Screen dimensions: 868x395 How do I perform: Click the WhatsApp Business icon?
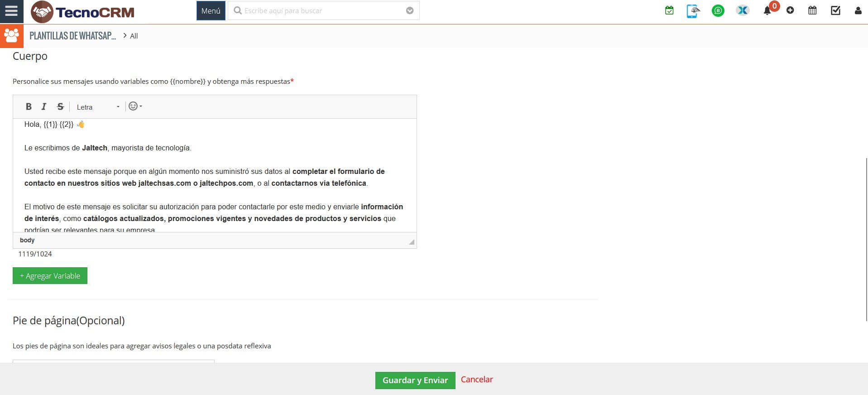[x=718, y=10]
